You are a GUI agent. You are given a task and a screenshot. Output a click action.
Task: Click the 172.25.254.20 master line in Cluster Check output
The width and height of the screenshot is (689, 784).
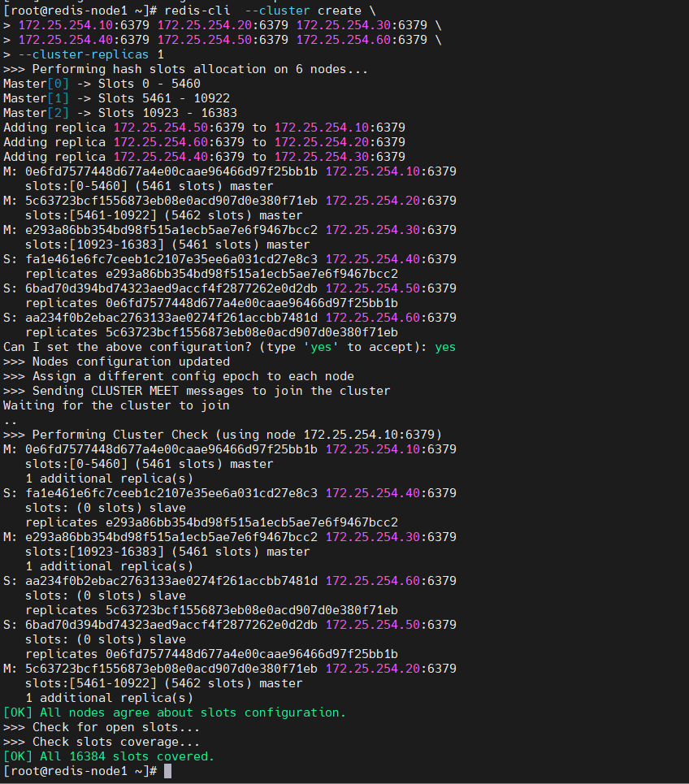[x=229, y=669]
